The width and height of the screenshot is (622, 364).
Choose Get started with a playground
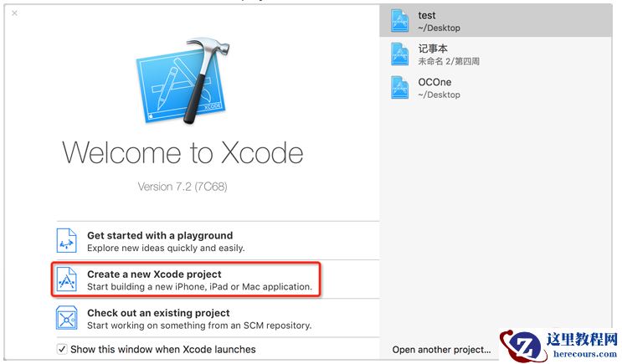coord(160,236)
